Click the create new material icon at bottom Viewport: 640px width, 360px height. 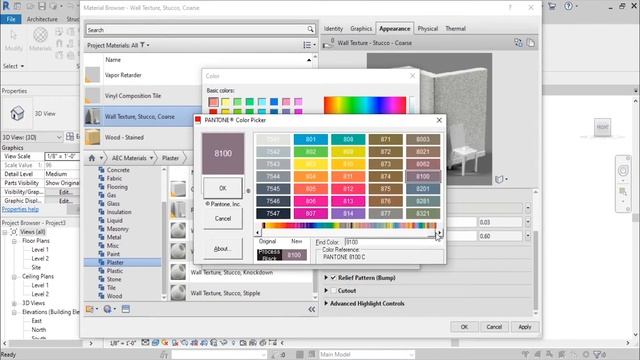pyautogui.click(x=109, y=309)
